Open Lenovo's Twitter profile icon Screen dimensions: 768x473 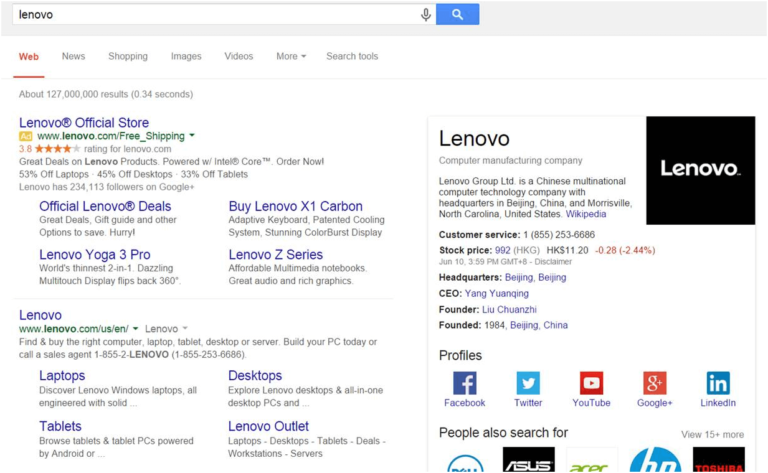528,383
